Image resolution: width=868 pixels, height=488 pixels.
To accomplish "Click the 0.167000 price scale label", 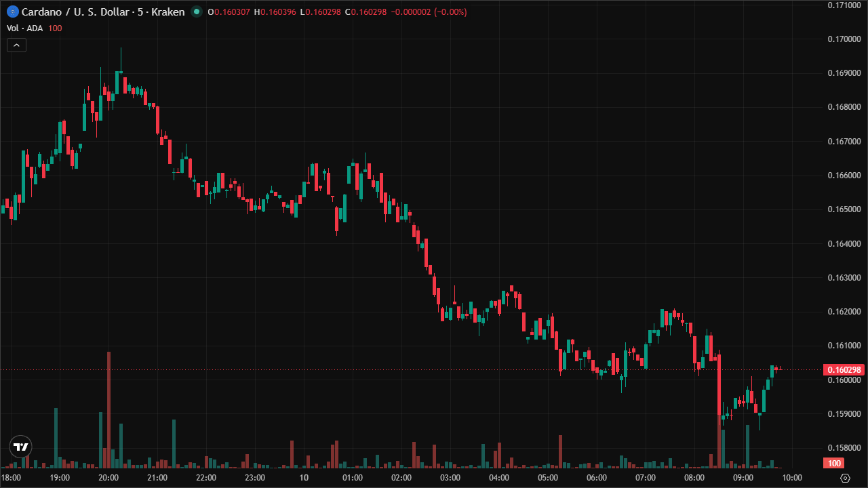I will click(x=844, y=141).
